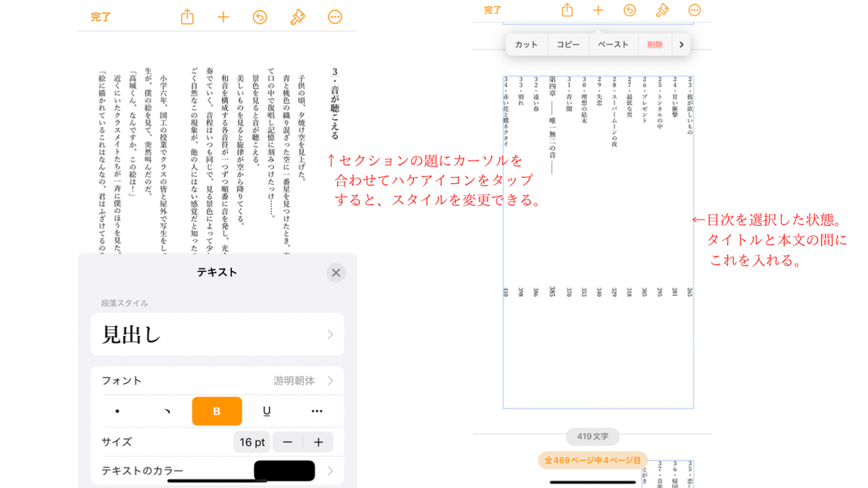Open the フォント 游明朝体 font picker

click(217, 380)
